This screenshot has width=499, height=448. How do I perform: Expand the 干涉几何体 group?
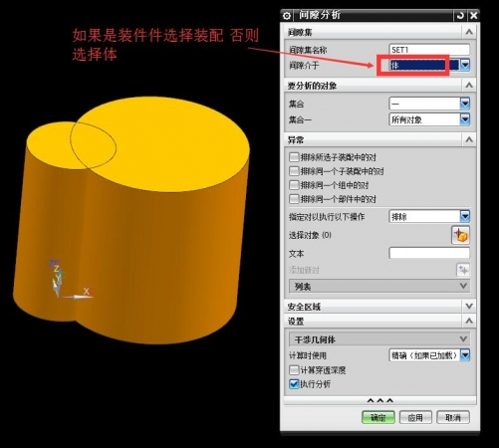pos(463,339)
